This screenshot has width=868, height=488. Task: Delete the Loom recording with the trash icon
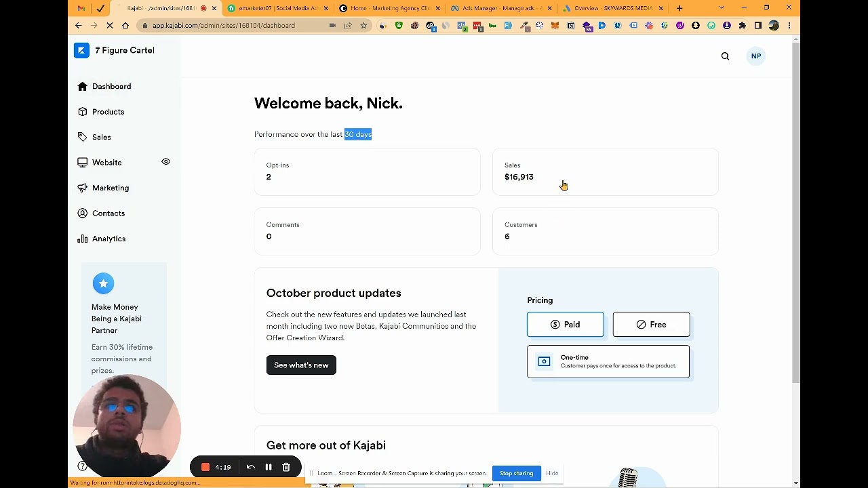point(286,467)
